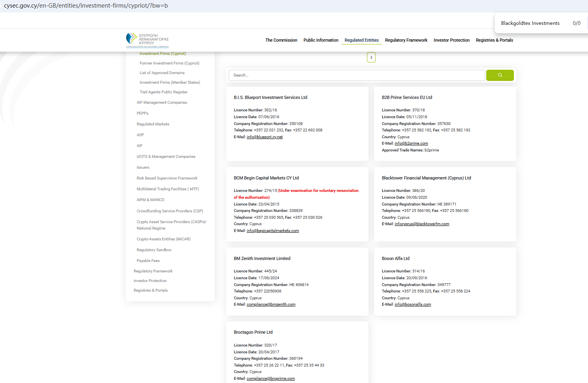This screenshot has width=588, height=383.
Task: Open Investor Protection in top navigation
Action: point(451,40)
